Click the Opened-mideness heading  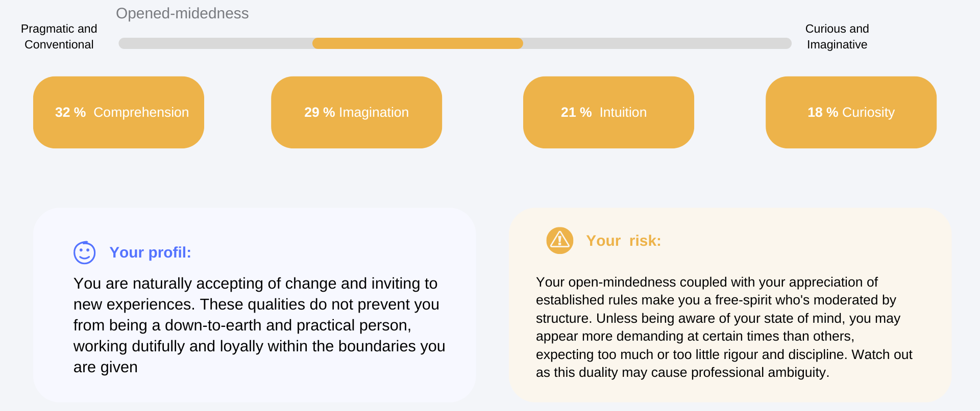182,13
